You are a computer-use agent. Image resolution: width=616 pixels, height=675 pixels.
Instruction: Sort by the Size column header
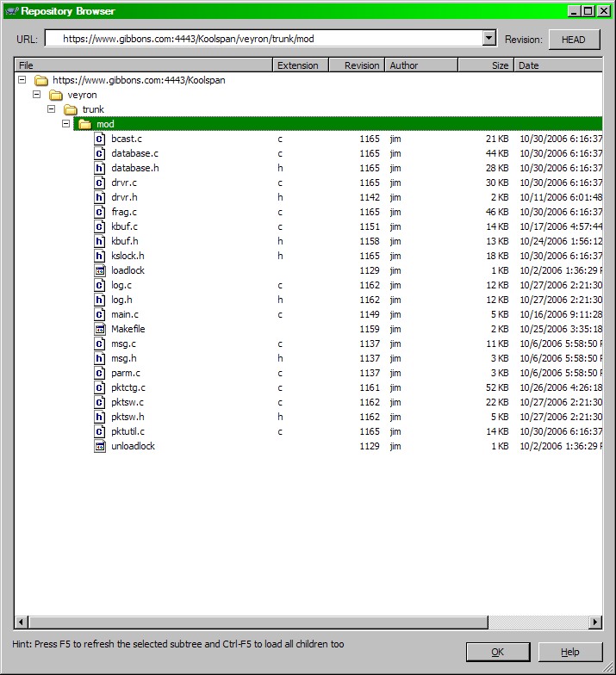tap(486, 65)
